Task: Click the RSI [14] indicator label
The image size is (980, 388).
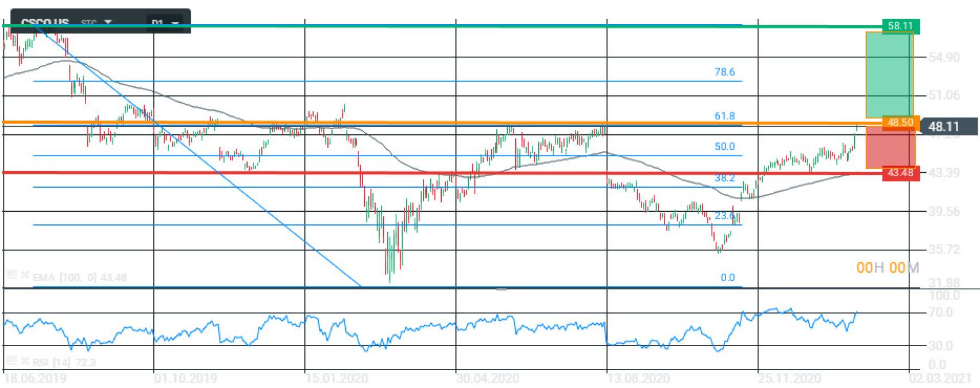Action: pyautogui.click(x=63, y=362)
